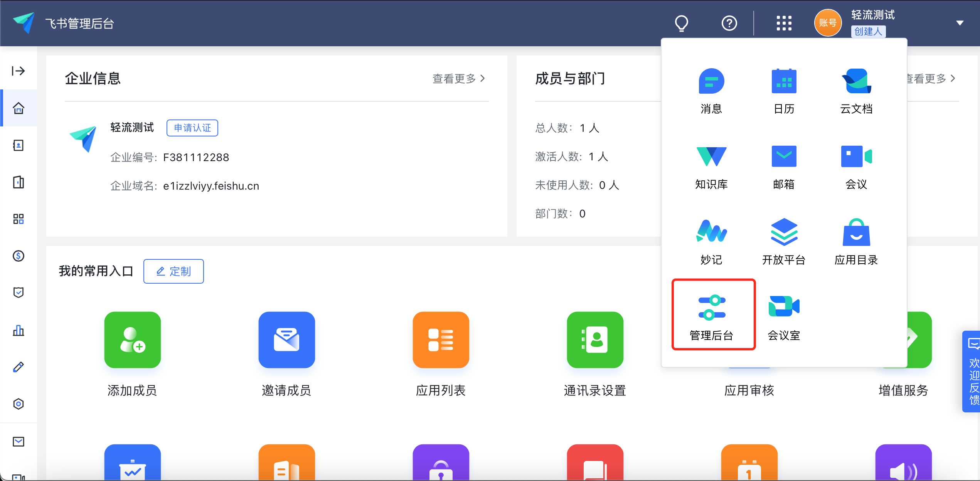Click the 部门数 department count row

coord(560,214)
